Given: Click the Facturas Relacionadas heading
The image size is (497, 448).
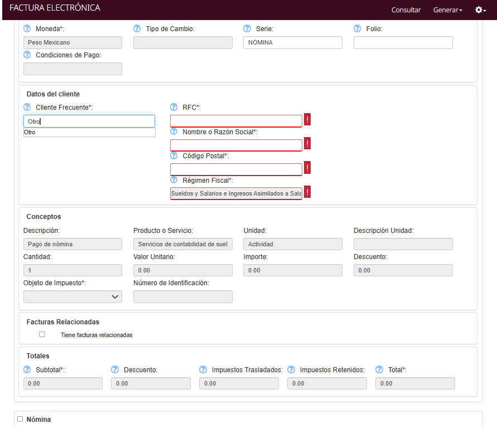Looking at the screenshot, I should click(63, 322).
